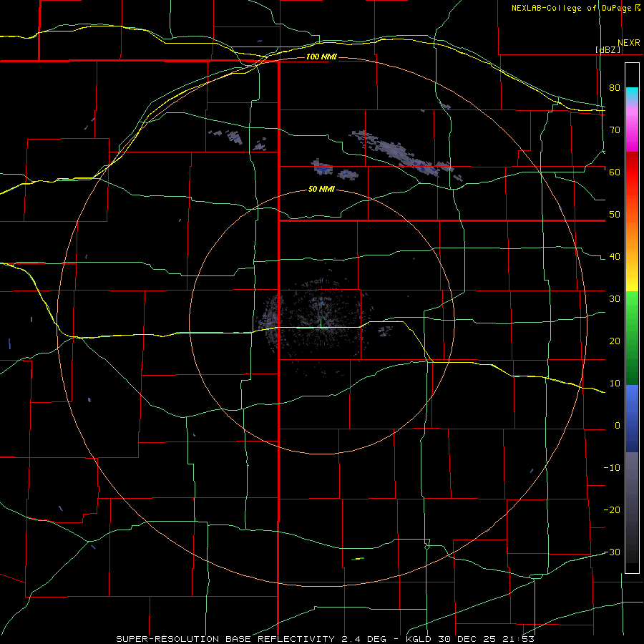The height and width of the screenshot is (644, 644).
Task: Click the 80 value on dBZ scale
Action: [615, 88]
